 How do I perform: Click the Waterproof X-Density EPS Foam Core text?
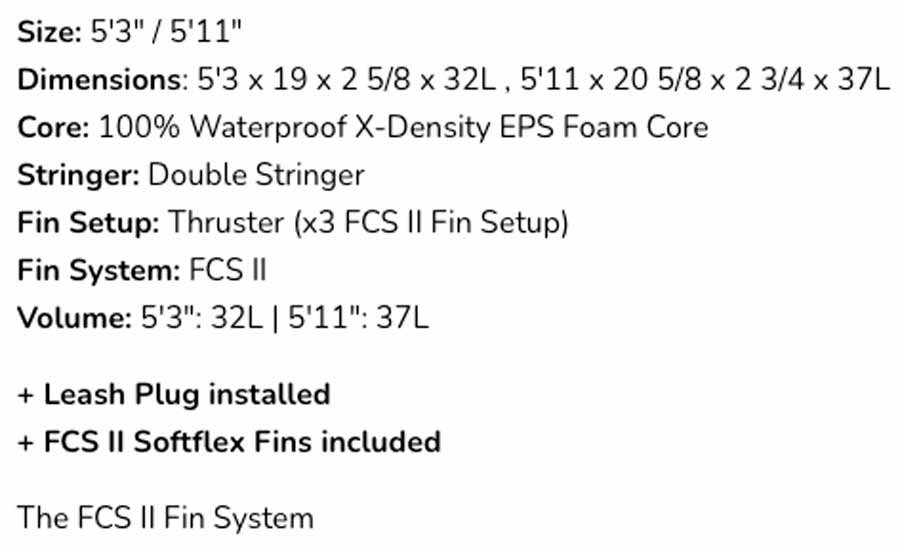click(x=449, y=127)
